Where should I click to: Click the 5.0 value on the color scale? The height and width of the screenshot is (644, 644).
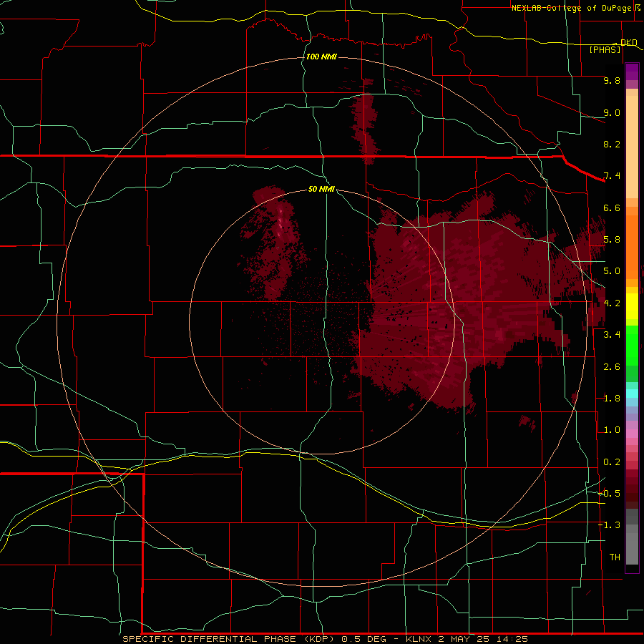612,271
